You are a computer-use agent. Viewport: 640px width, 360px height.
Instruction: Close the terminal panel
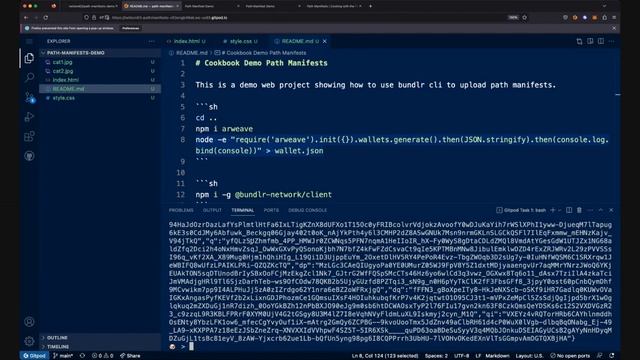(611, 210)
